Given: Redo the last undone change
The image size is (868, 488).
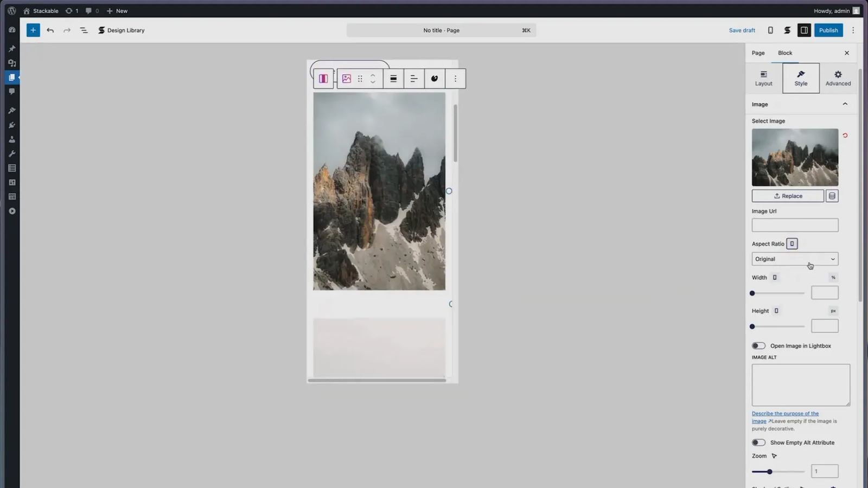Looking at the screenshot, I should [67, 30].
